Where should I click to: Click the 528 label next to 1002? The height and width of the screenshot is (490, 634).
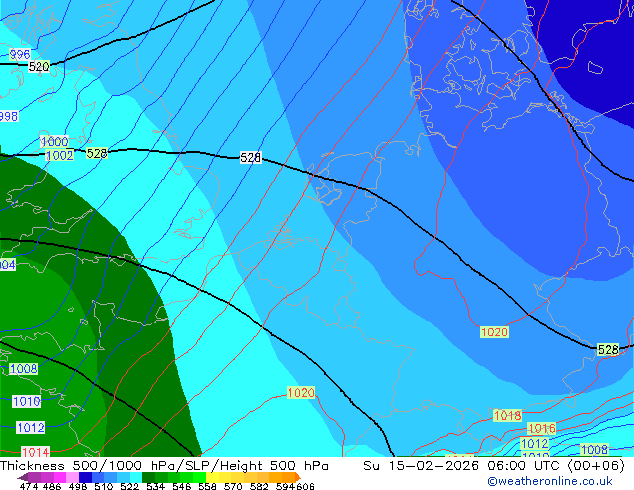(x=97, y=153)
